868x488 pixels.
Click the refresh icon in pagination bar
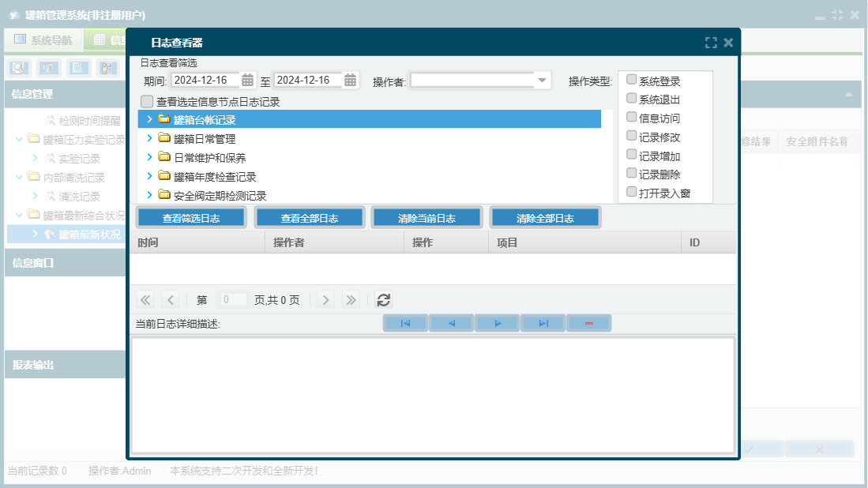click(384, 300)
